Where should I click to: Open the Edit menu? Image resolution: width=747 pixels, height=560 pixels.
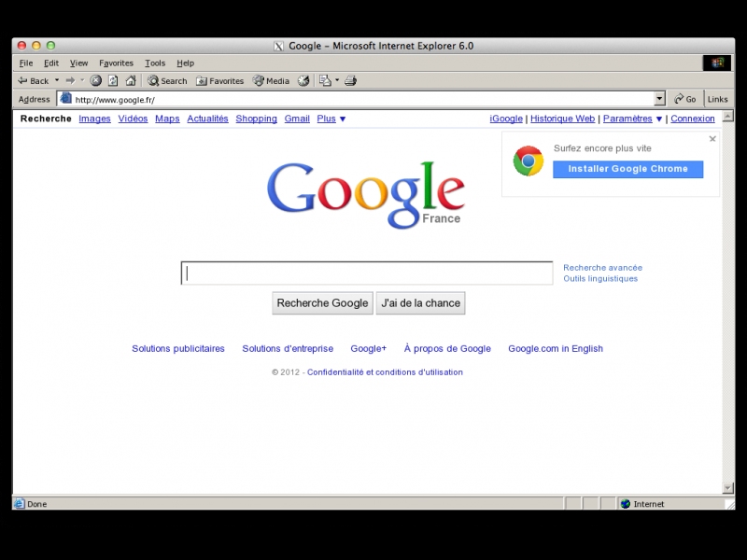[x=51, y=63]
